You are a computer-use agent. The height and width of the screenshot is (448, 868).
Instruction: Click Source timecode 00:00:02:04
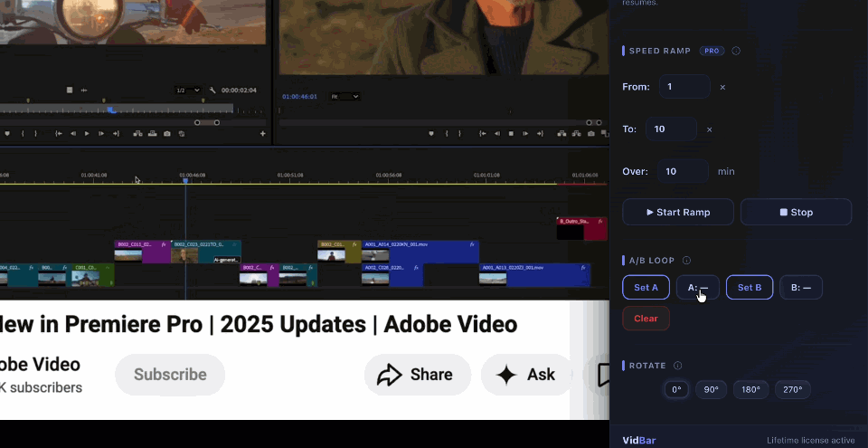[239, 91]
